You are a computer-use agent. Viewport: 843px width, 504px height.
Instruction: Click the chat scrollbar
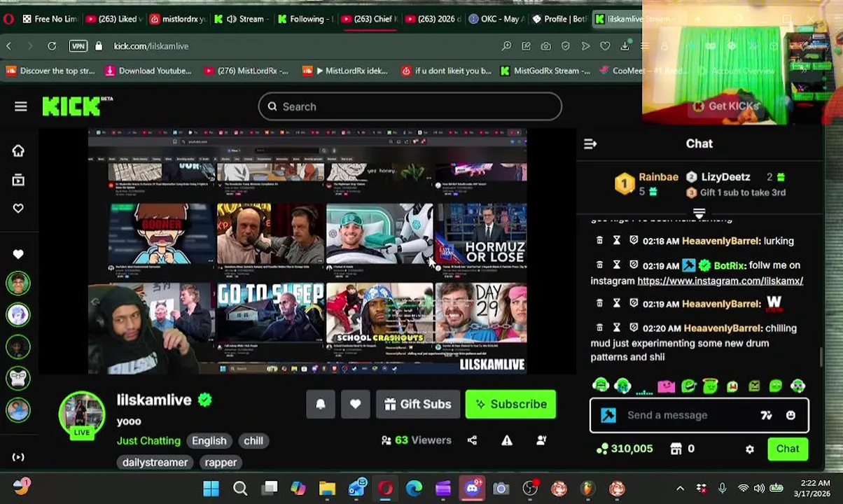822,356
